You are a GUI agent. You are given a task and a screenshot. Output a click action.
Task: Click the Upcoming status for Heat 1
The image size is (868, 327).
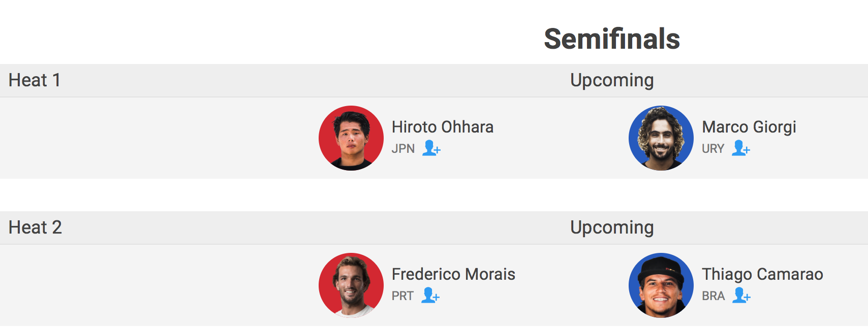[612, 80]
